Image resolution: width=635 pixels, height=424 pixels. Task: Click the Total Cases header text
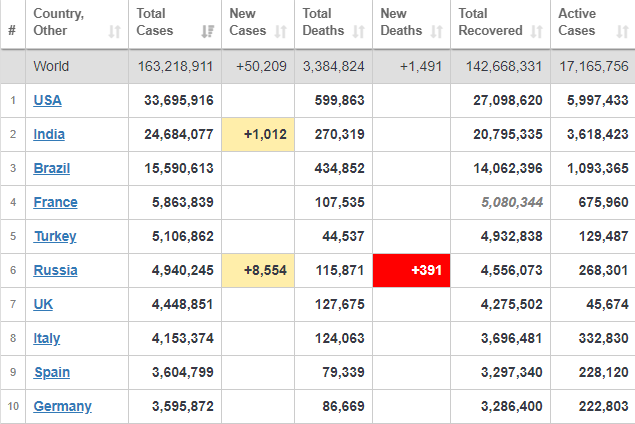coord(154,22)
